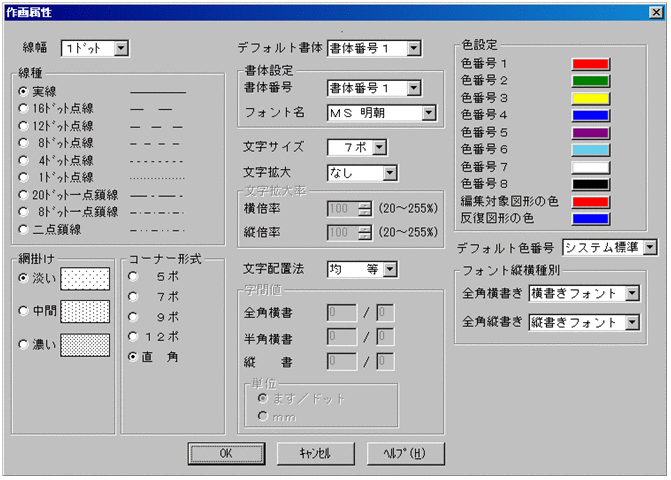The width and height of the screenshot is (671, 480).
Task: Select the 8ドット点線 line type
Action: tap(23, 143)
